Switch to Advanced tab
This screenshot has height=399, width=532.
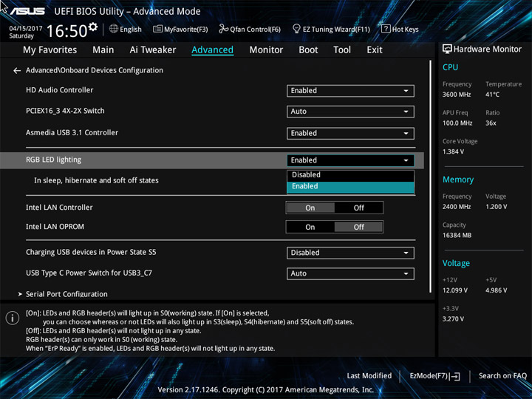pos(212,50)
